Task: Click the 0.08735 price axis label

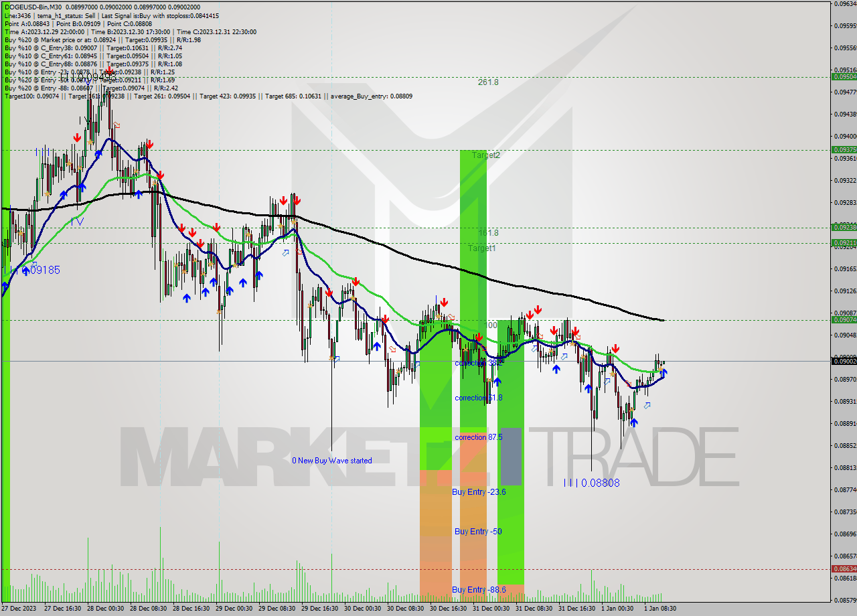Action: pos(845,512)
